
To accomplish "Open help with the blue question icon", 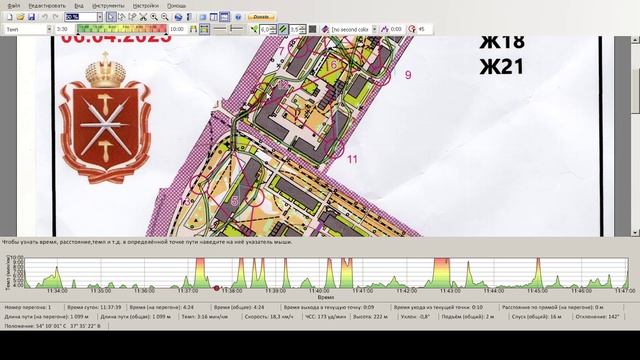I will pyautogui.click(x=238, y=17).
